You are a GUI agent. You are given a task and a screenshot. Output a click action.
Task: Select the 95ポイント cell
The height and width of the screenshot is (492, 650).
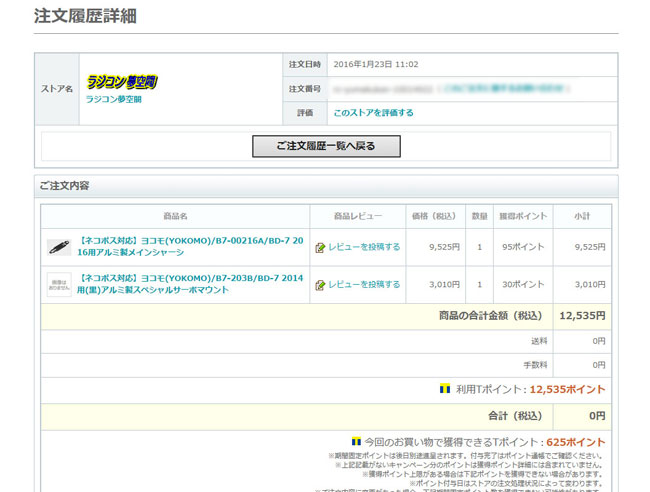(523, 247)
